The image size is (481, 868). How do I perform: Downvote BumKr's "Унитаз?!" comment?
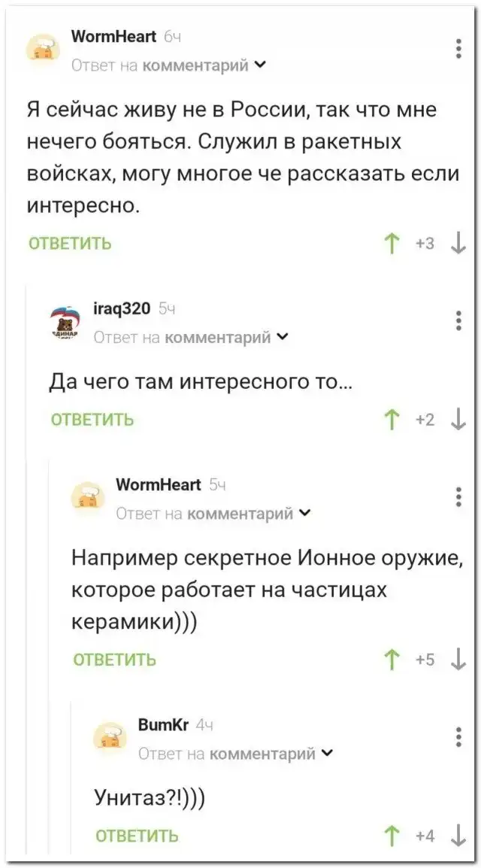pos(459,835)
